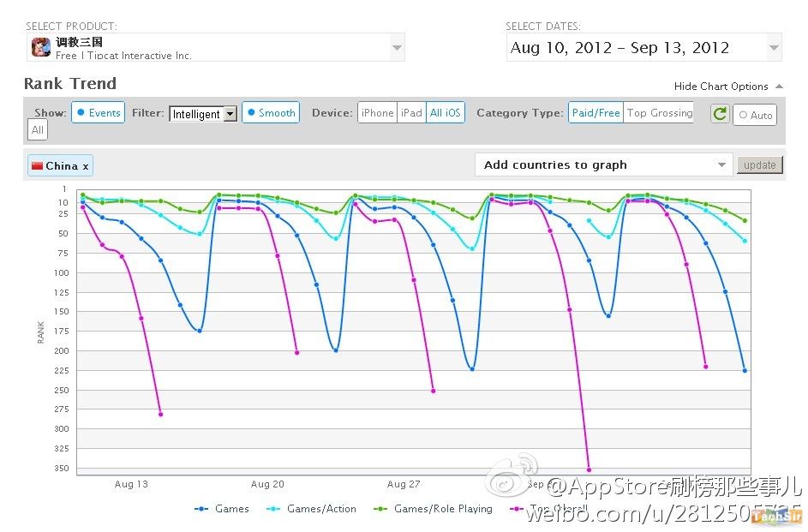Click the Aug 13 axis label
This screenshot has width=808, height=532.
(131, 484)
